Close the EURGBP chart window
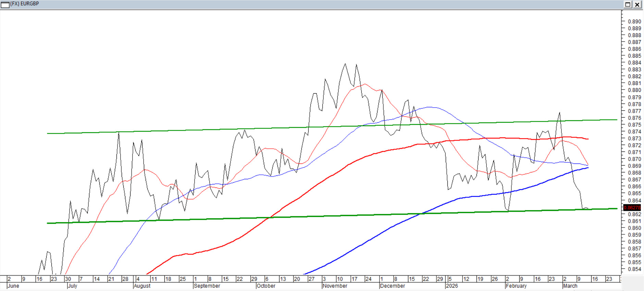The width and height of the screenshot is (644, 291). [x=637, y=4]
